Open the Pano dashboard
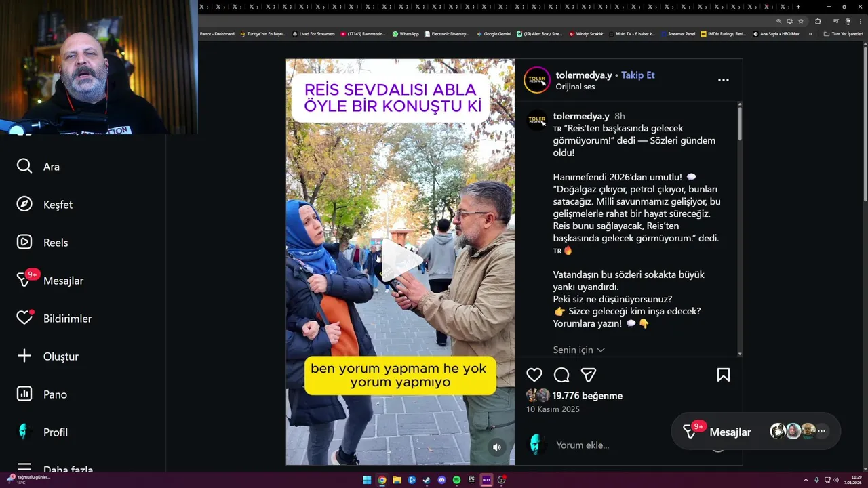The image size is (868, 488). [42, 394]
